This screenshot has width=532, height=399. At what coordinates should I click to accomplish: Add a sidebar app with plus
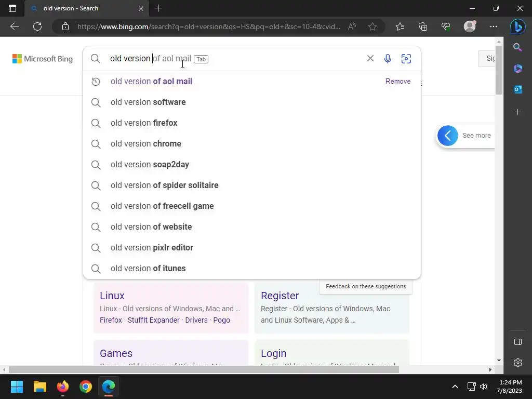click(518, 112)
